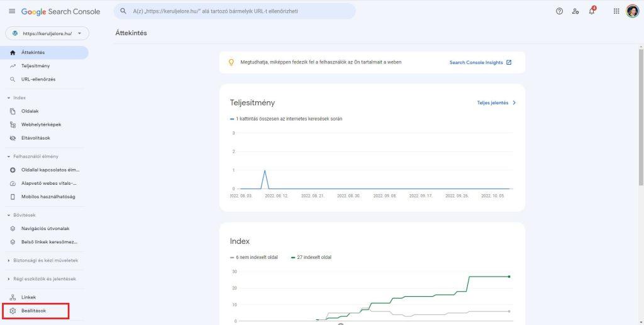Click the help question mark icon

(x=559, y=11)
